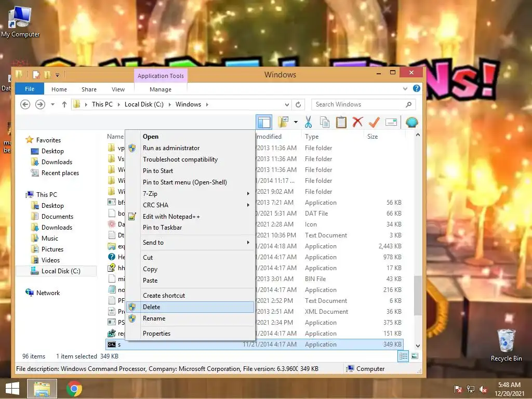This screenshot has width=532, height=399.
Task: Click Local Disk (C:) in address breadcrumb
Action: pos(144,104)
